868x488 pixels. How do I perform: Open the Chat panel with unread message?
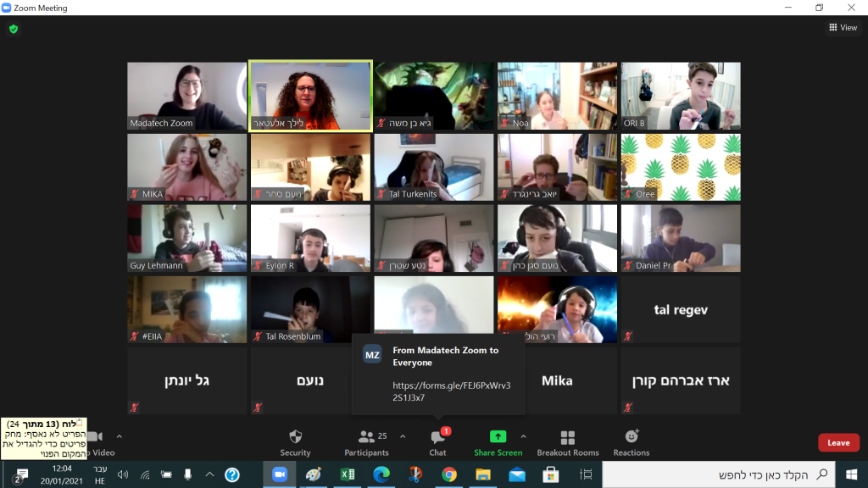[437, 441]
